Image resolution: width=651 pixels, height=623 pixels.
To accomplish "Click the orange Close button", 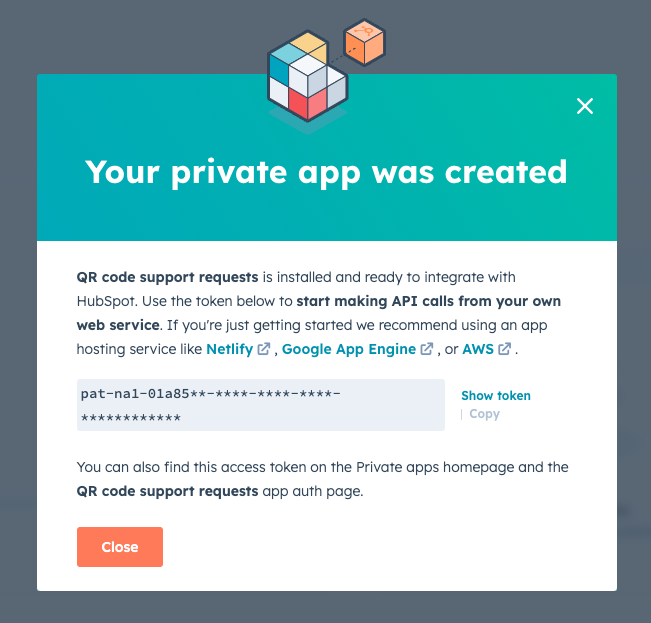I will 120,547.
